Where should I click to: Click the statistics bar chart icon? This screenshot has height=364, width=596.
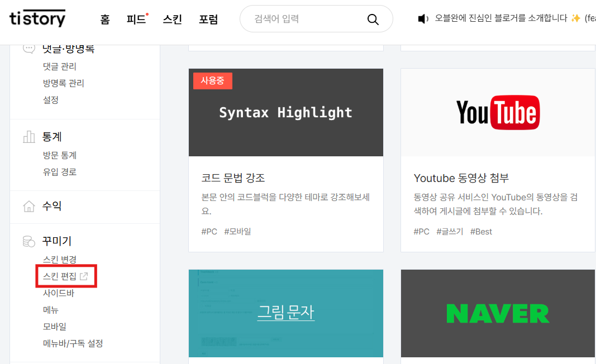click(x=29, y=137)
